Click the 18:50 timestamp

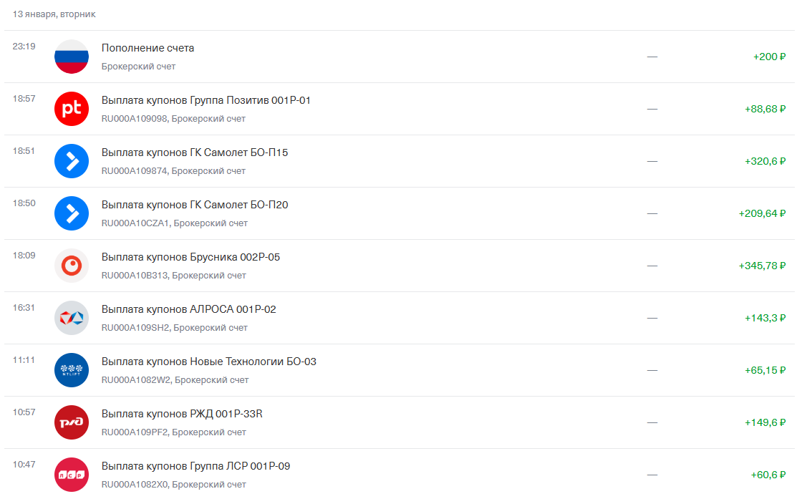click(24, 203)
